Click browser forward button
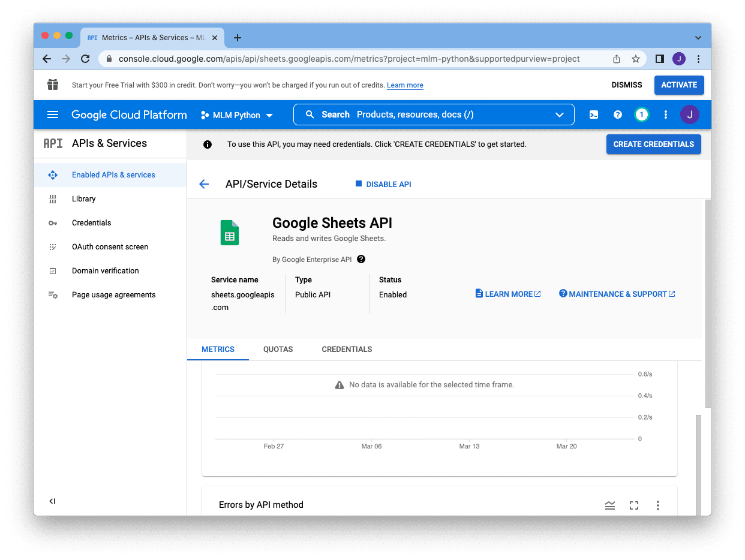Viewport: 745px width, 560px height. pyautogui.click(x=66, y=59)
